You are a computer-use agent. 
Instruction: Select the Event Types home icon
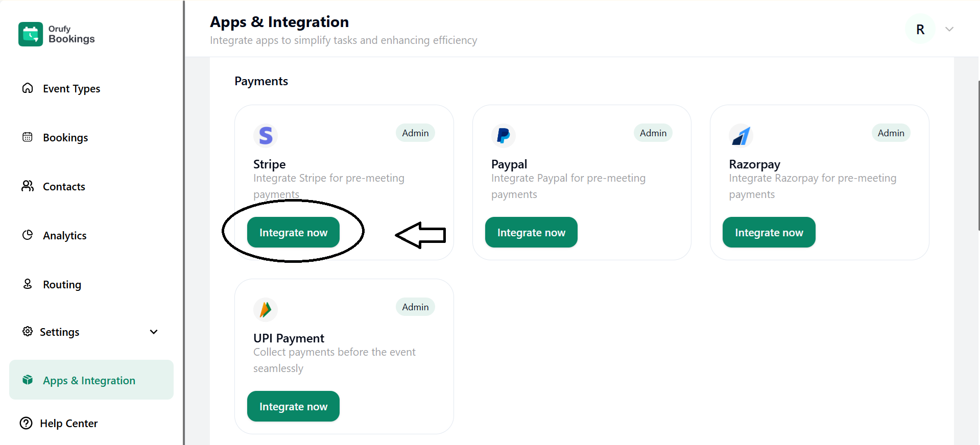click(x=28, y=88)
